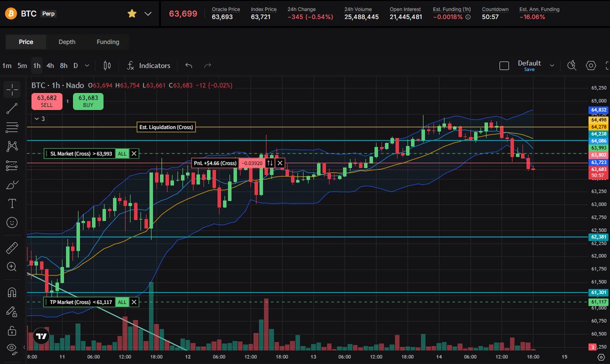610x364 pixels.
Task: Click the order quantity field between SELL and BUY
Action: click(x=68, y=102)
